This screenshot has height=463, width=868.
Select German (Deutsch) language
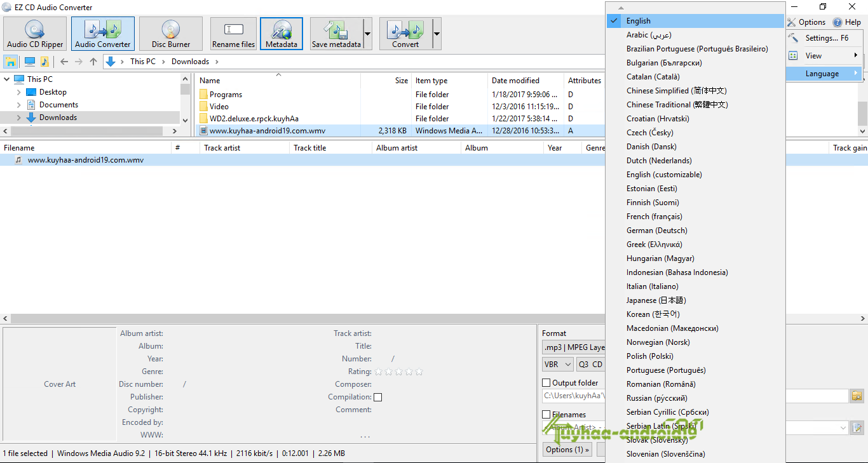coord(696,231)
